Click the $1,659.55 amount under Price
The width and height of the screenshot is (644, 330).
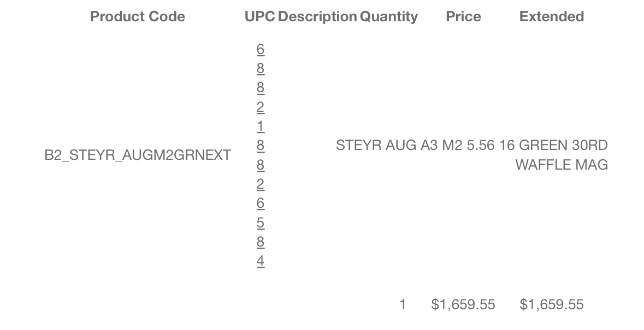pyautogui.click(x=463, y=304)
